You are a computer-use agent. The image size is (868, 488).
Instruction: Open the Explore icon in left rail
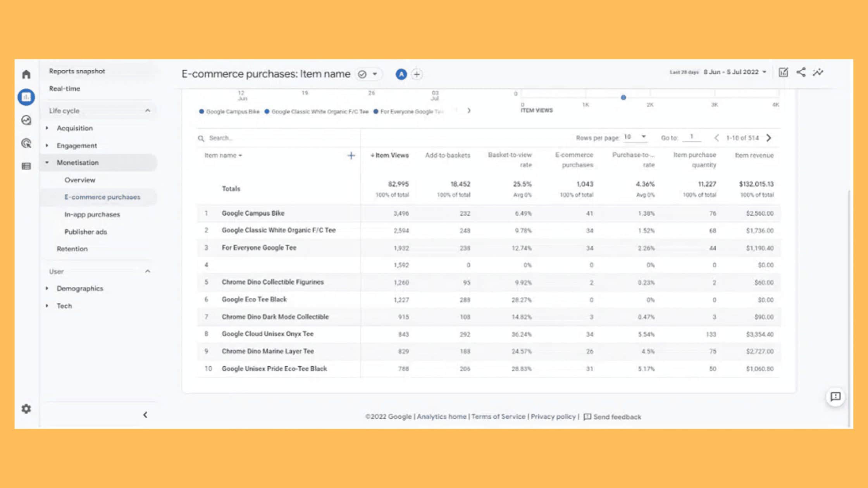point(26,120)
